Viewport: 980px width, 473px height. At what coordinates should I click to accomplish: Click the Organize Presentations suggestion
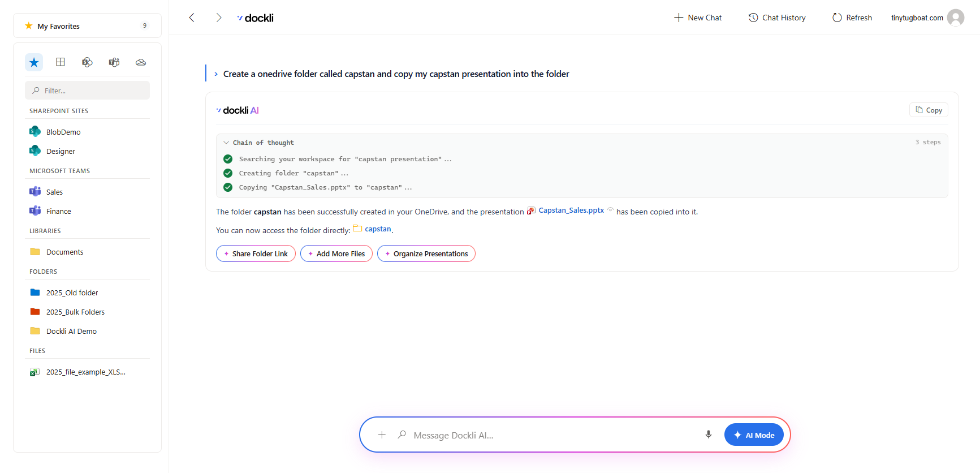(x=426, y=253)
